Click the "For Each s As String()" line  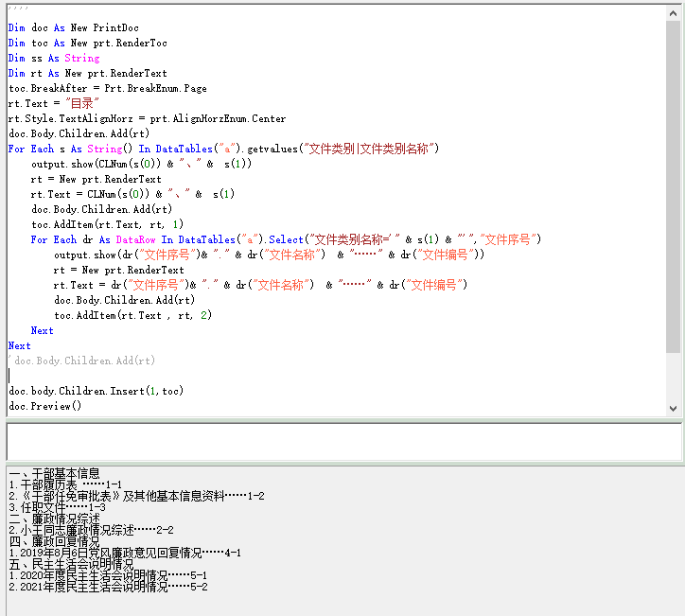click(223, 149)
